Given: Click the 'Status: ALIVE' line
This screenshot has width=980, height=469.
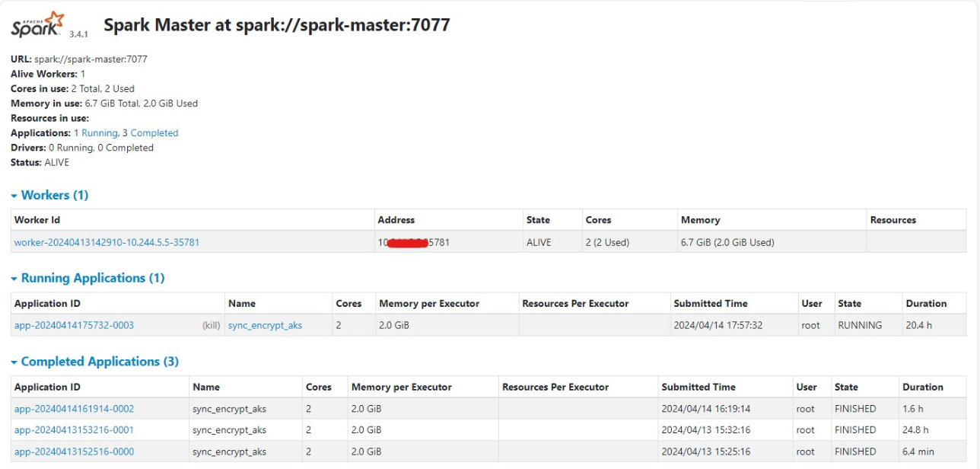Looking at the screenshot, I should [40, 163].
